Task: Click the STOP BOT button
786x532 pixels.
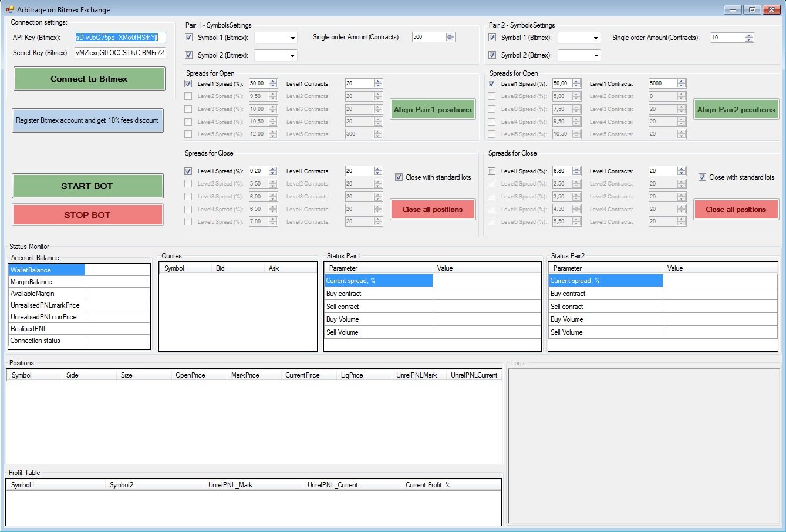Action: (x=87, y=215)
